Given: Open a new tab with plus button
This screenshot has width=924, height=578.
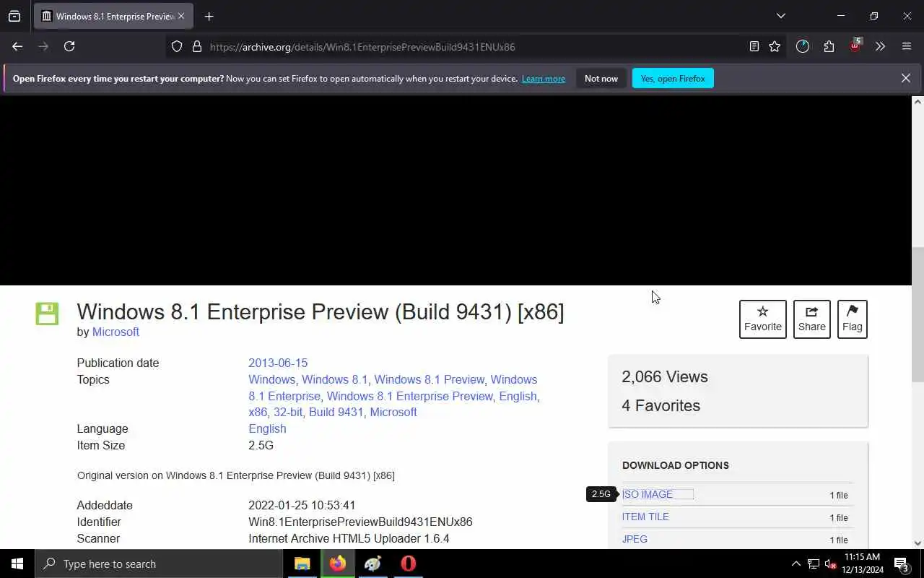Looking at the screenshot, I should (209, 16).
